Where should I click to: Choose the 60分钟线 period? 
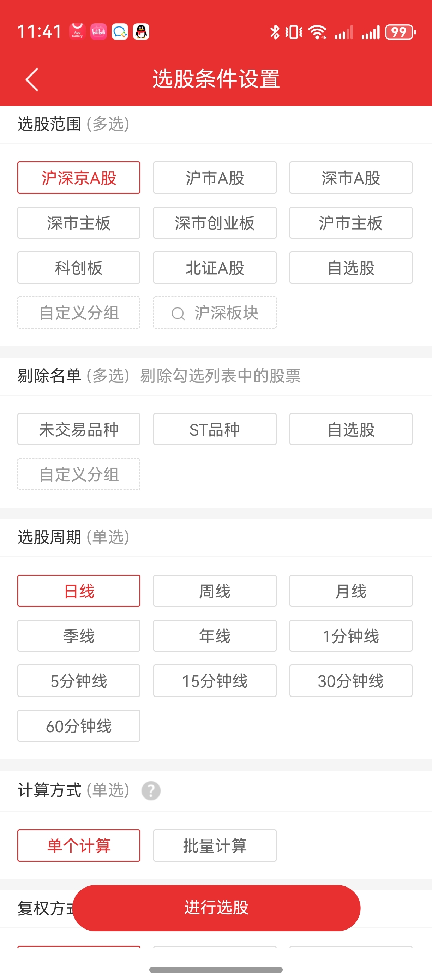[x=79, y=725]
